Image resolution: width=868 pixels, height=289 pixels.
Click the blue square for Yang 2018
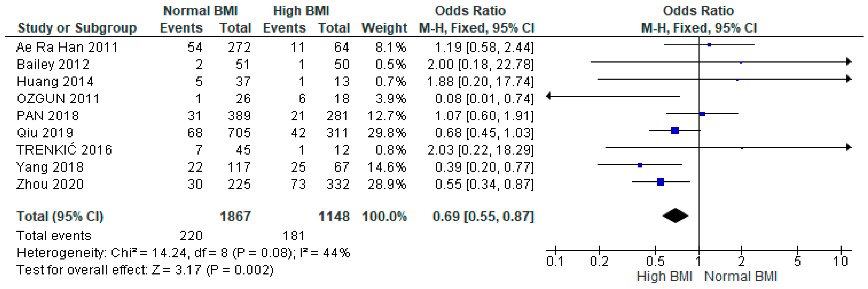640,165
